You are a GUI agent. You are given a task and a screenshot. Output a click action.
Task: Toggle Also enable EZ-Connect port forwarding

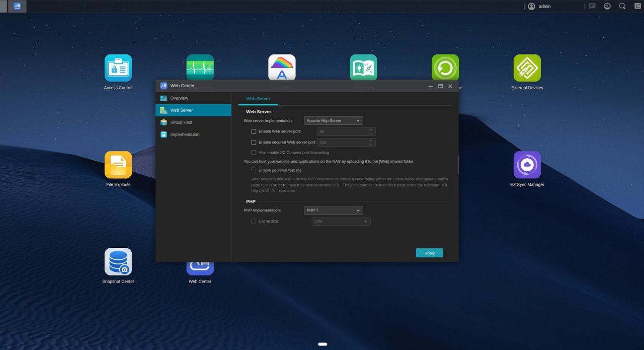(x=254, y=153)
